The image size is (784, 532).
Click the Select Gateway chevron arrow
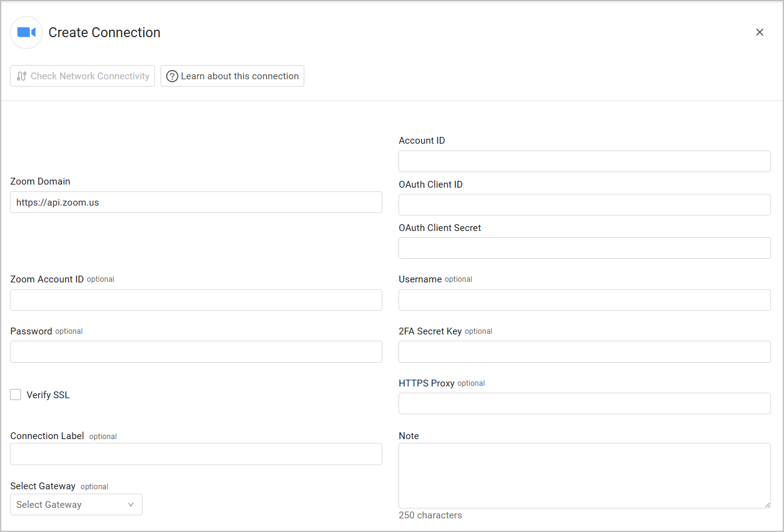point(131,505)
